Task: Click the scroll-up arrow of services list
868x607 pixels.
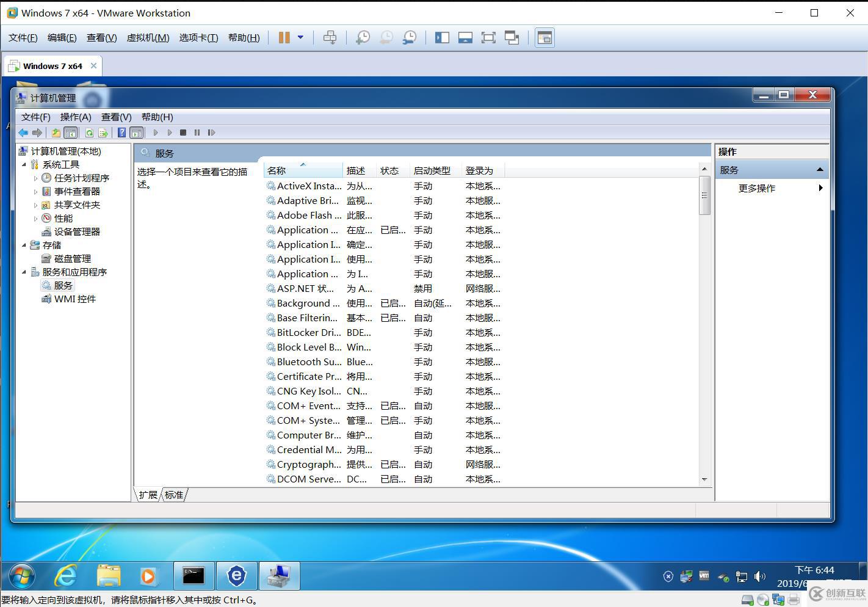Action: tap(704, 169)
